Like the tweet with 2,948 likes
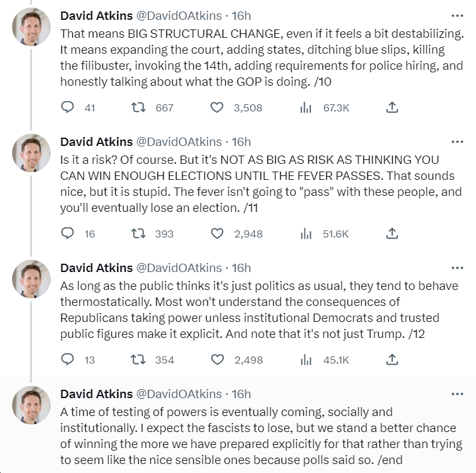Screen dimensions: 476x473 pos(217,234)
